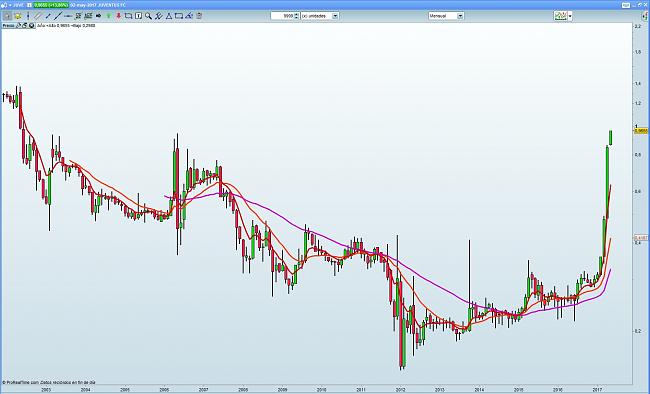Select the cursor pointer tool
The width and height of the screenshot is (650, 394).
pyautogui.click(x=7, y=16)
